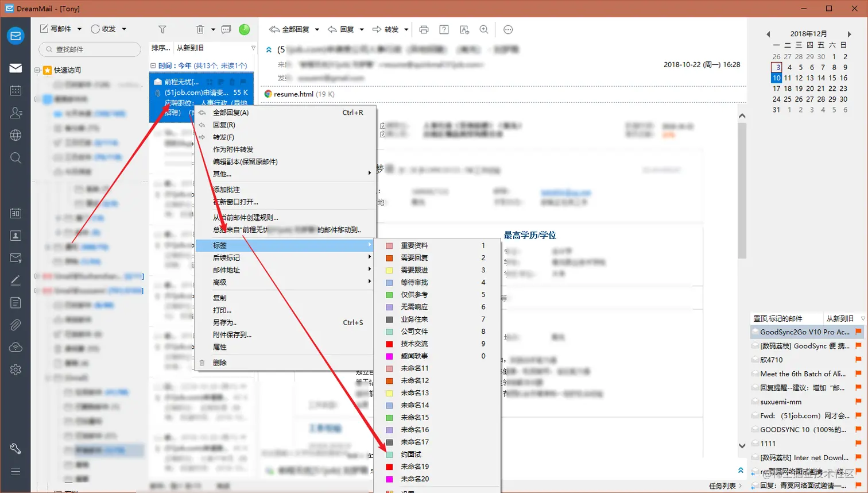Click the help question-mark toolbar icon
This screenshot has height=493, width=868.
[444, 29]
